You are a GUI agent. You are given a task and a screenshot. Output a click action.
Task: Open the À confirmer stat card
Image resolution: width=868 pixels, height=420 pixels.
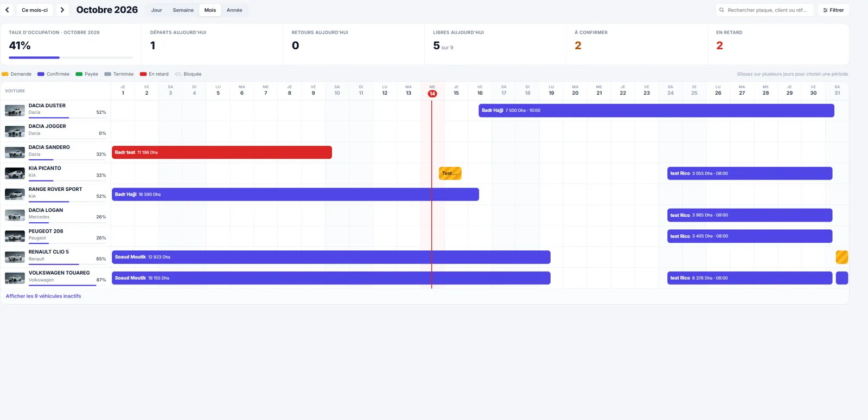(x=636, y=44)
